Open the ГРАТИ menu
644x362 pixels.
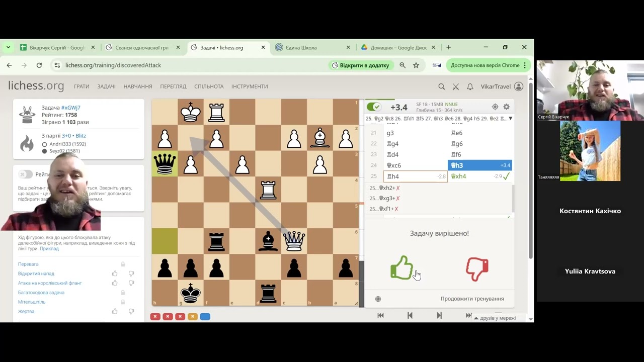pyautogui.click(x=82, y=86)
